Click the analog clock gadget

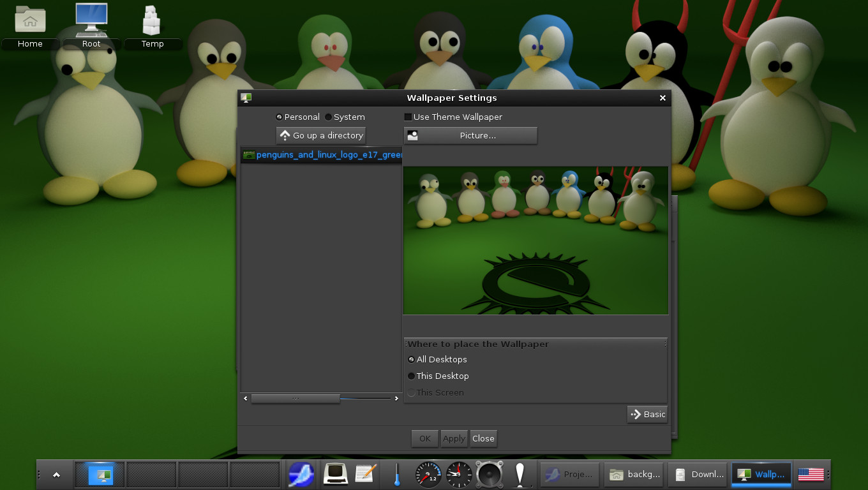458,475
